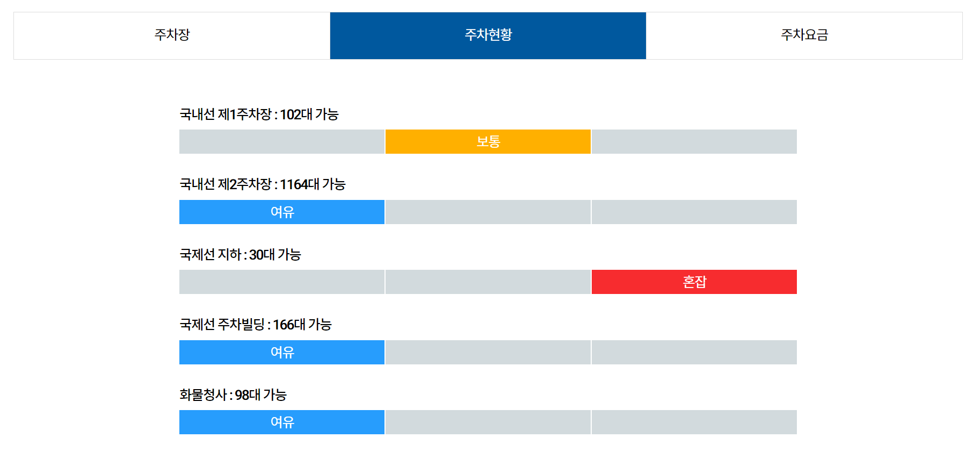
Task: Select the 국내선 제1주차장 label text
Action: (x=226, y=113)
